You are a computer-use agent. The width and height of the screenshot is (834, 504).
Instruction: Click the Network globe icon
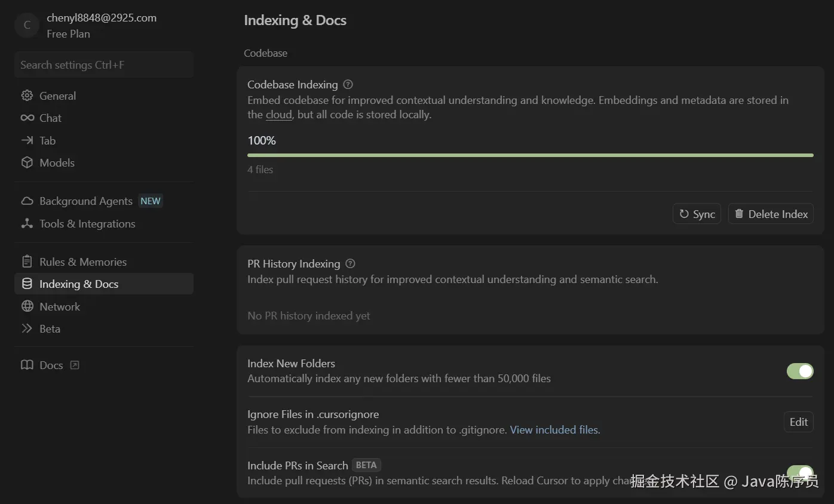click(x=27, y=306)
